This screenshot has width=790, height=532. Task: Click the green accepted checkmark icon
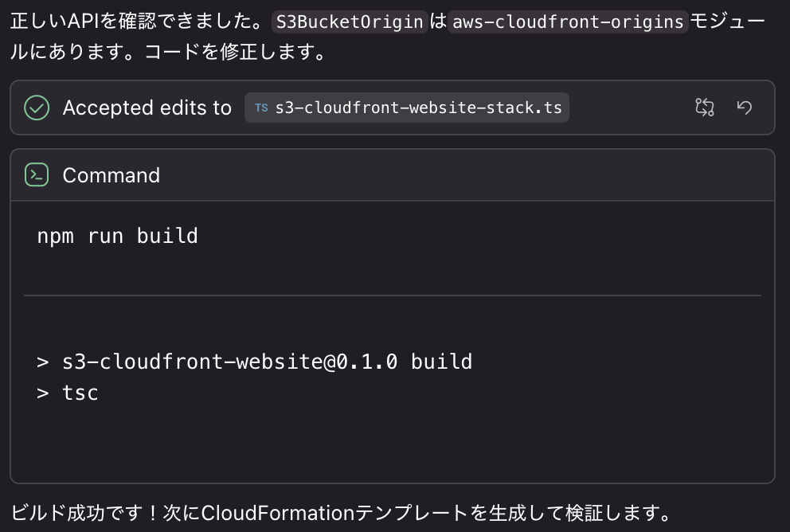[37, 108]
